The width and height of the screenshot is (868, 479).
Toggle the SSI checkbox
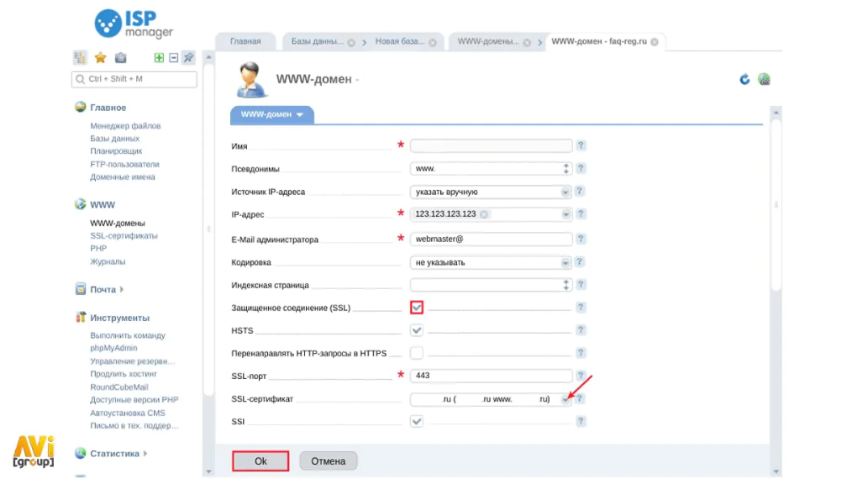click(x=417, y=421)
